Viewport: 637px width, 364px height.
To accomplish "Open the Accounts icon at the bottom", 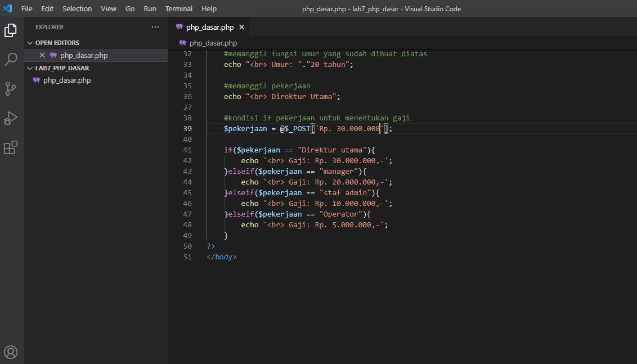I will [11, 352].
